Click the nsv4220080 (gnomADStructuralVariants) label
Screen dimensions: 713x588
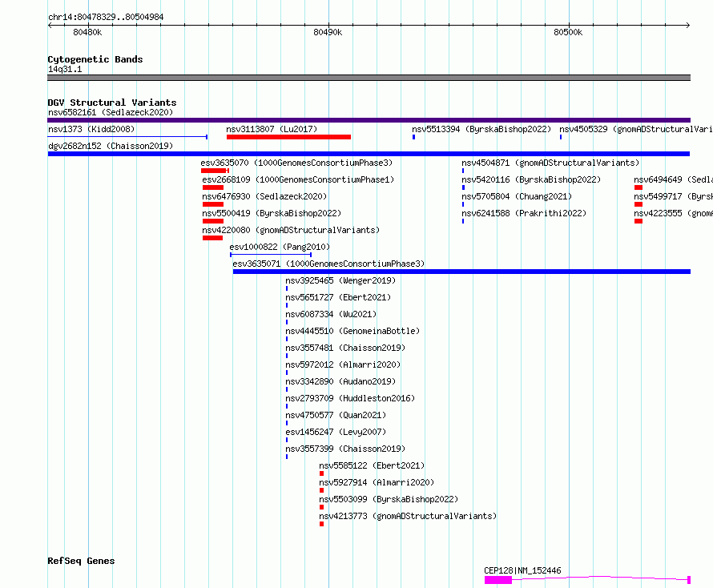point(291,230)
